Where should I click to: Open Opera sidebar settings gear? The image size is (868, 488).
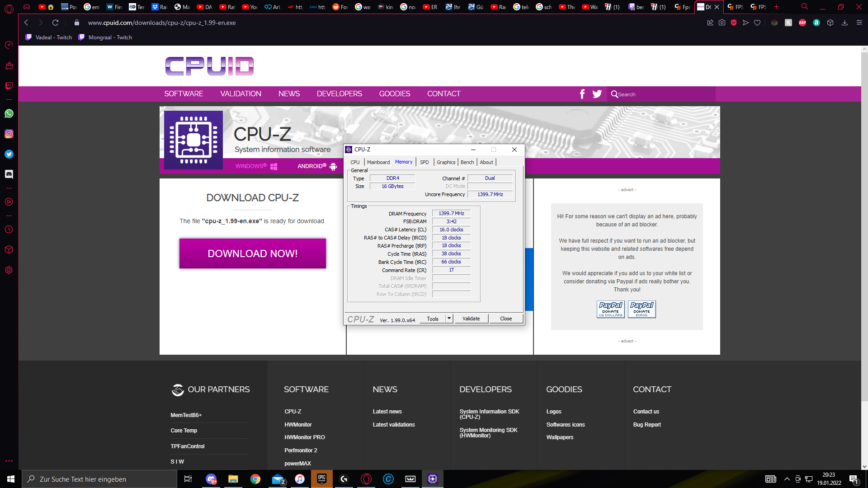[x=9, y=270]
